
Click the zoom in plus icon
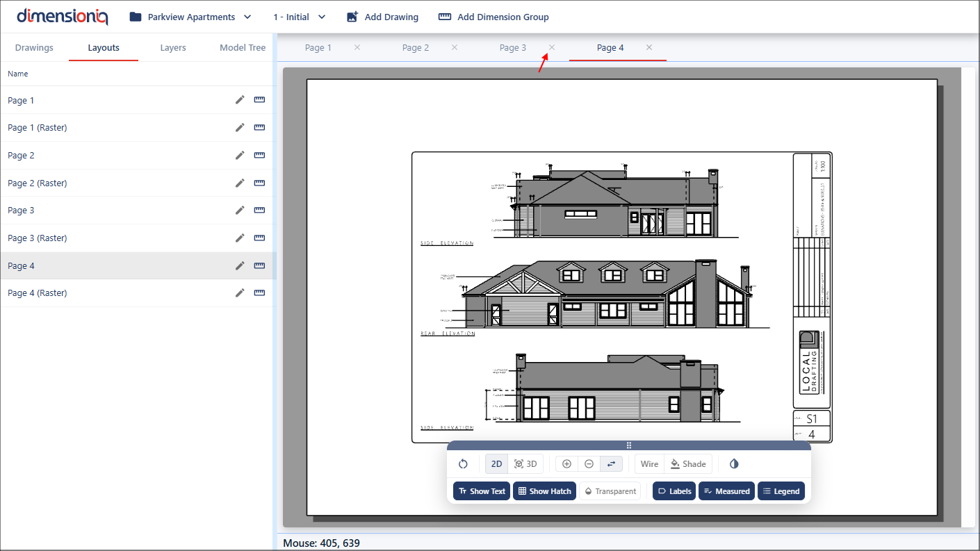tap(566, 464)
